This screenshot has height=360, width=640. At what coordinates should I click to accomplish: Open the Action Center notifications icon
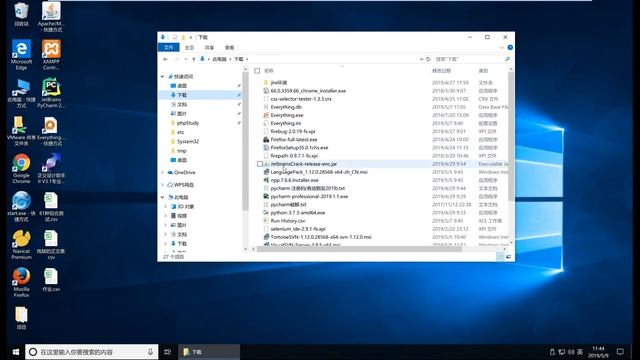tap(620, 352)
